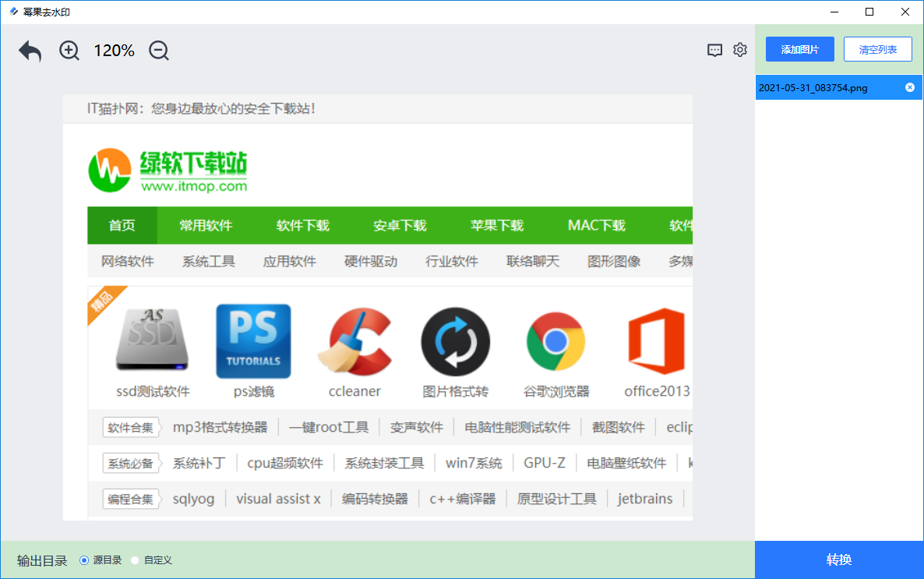The width and height of the screenshot is (924, 579).
Task: Select the 源目录 output radio option
Action: click(x=85, y=560)
